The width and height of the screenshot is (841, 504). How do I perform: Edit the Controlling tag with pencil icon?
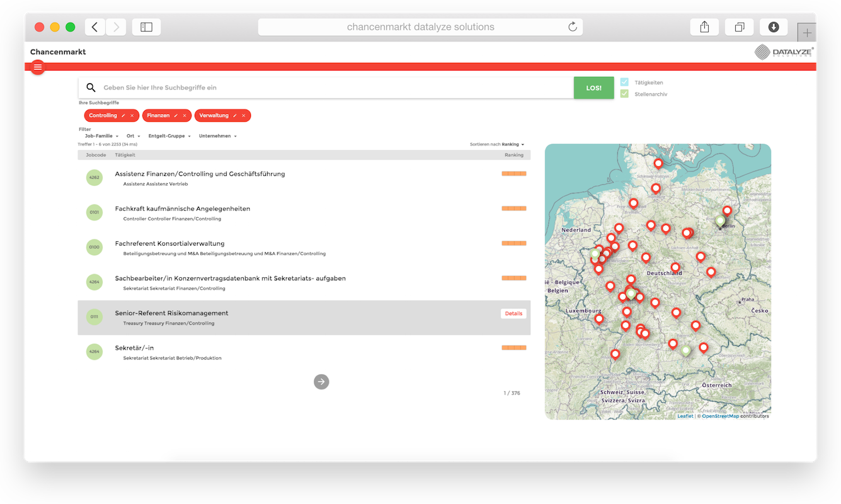point(123,116)
